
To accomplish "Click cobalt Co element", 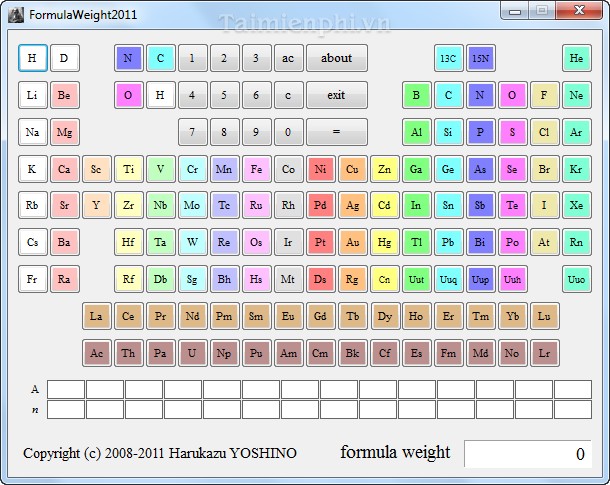I will click(x=288, y=169).
